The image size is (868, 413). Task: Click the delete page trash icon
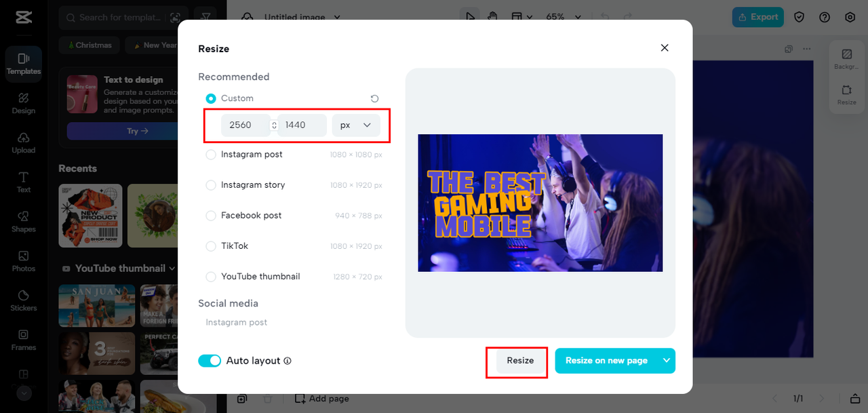pos(268,399)
